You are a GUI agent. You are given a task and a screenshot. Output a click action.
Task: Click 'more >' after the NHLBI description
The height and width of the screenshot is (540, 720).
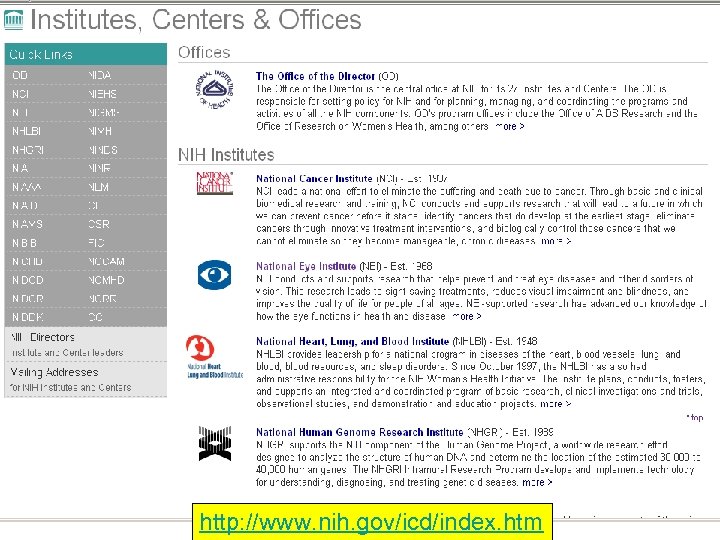(x=556, y=404)
